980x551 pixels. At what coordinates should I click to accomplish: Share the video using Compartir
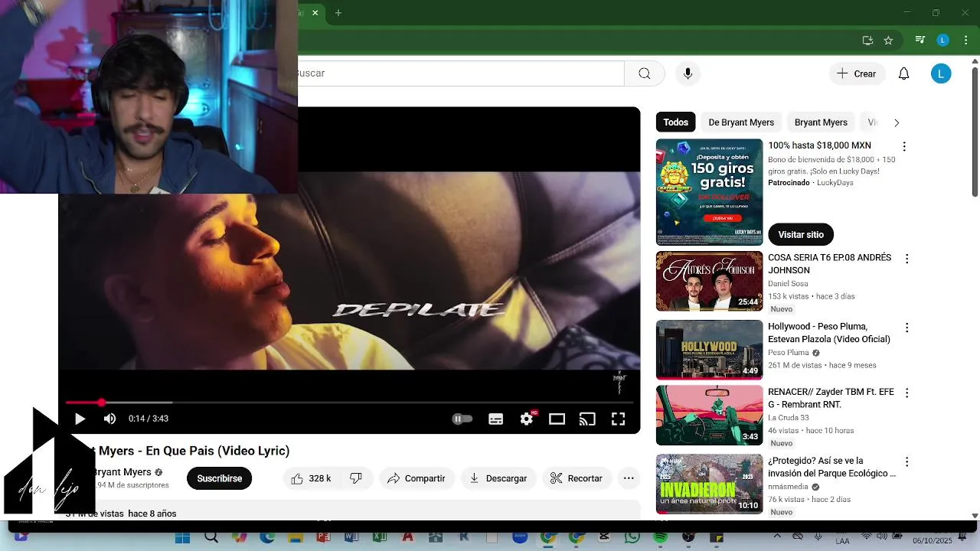pyautogui.click(x=416, y=478)
